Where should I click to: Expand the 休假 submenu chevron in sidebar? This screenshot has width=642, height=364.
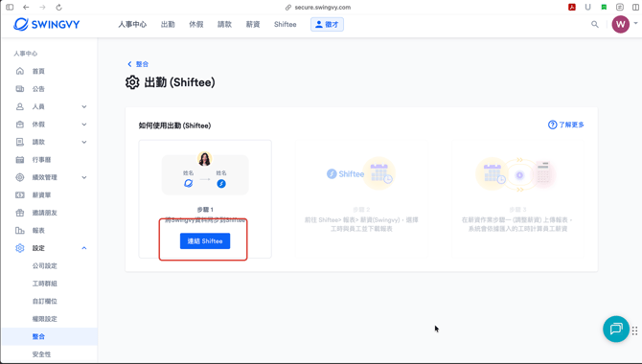click(x=84, y=125)
